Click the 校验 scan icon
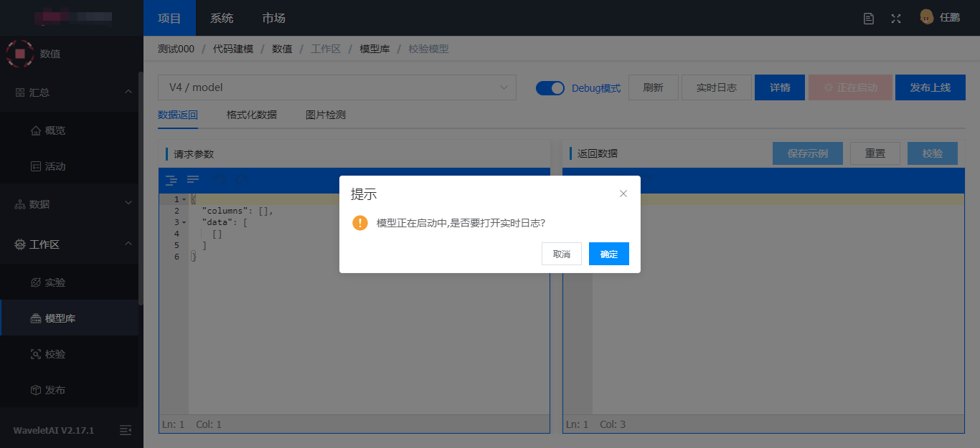The width and height of the screenshot is (980, 448). tap(36, 354)
